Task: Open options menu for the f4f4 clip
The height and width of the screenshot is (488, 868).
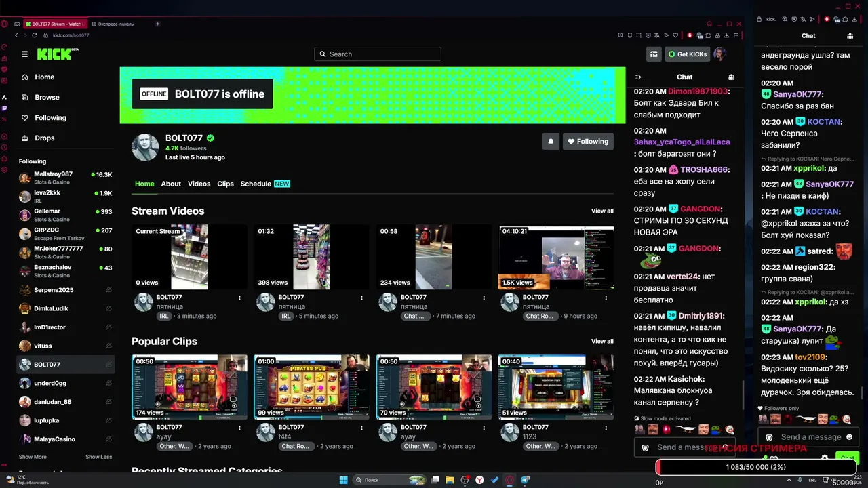Action: click(x=361, y=428)
